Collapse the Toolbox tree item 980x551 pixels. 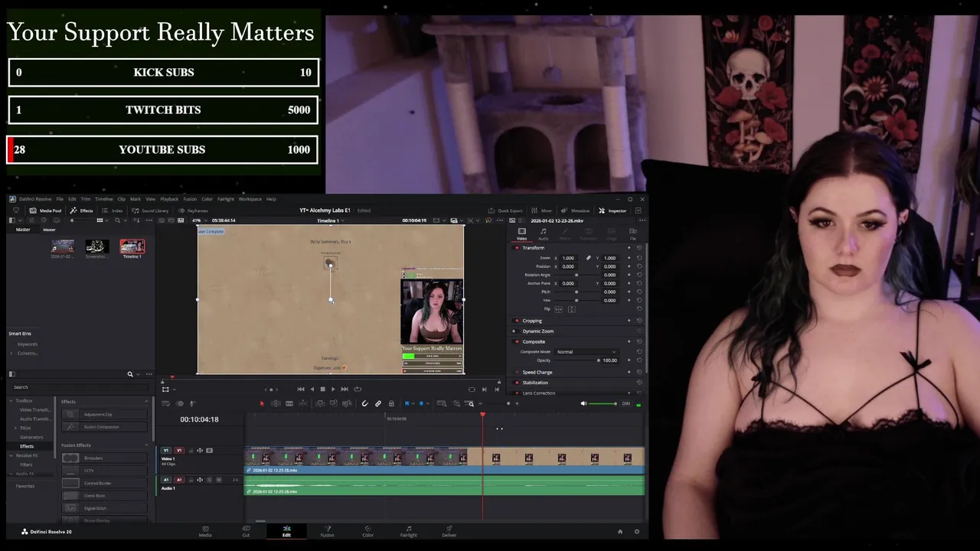[x=11, y=400]
